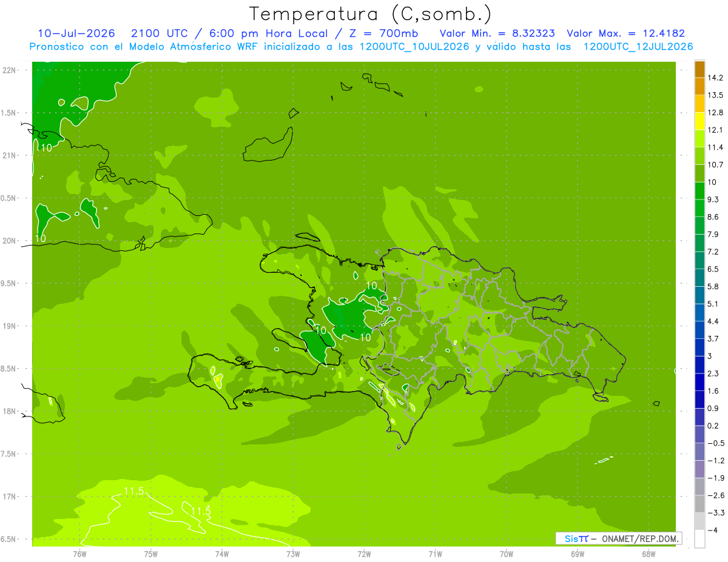Image resolution: width=728 pixels, height=562 pixels.
Task: Pick the yellow swatch between 12.8 and 12.1
Action: tap(699, 121)
